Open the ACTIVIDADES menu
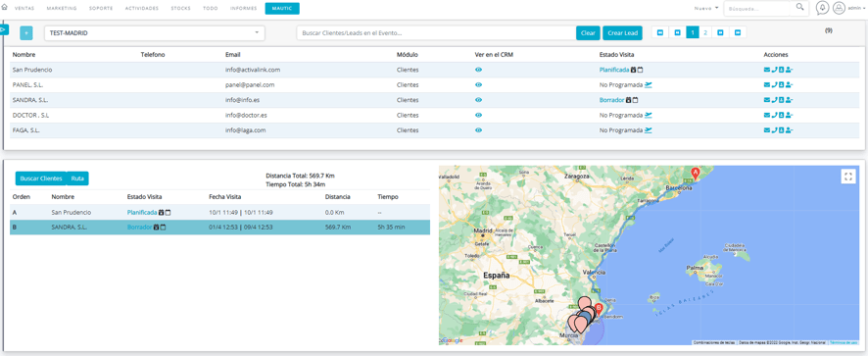868x356 pixels. coord(142,9)
